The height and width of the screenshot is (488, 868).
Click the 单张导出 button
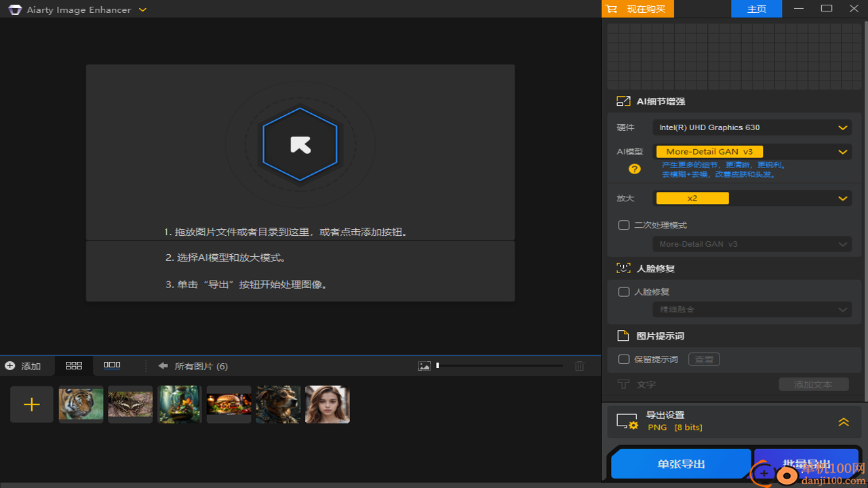[681, 464]
